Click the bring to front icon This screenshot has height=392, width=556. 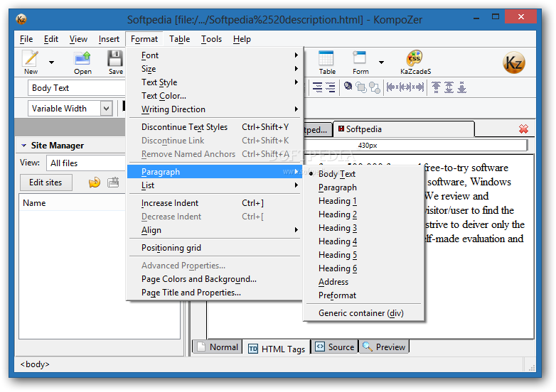coord(361,87)
